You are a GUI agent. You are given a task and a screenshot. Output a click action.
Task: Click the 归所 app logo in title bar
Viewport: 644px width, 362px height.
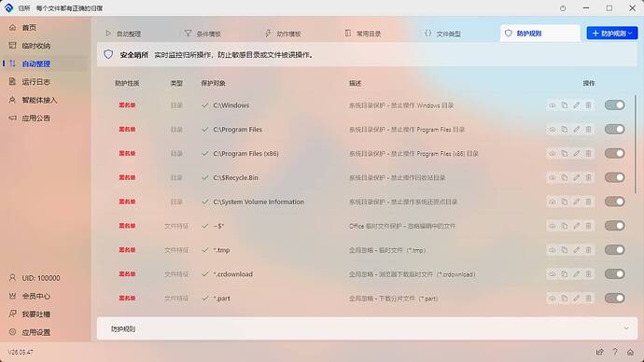click(x=8, y=7)
